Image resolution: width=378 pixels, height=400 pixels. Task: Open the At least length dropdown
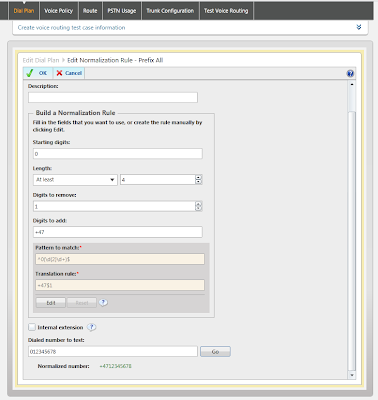[x=75, y=180]
